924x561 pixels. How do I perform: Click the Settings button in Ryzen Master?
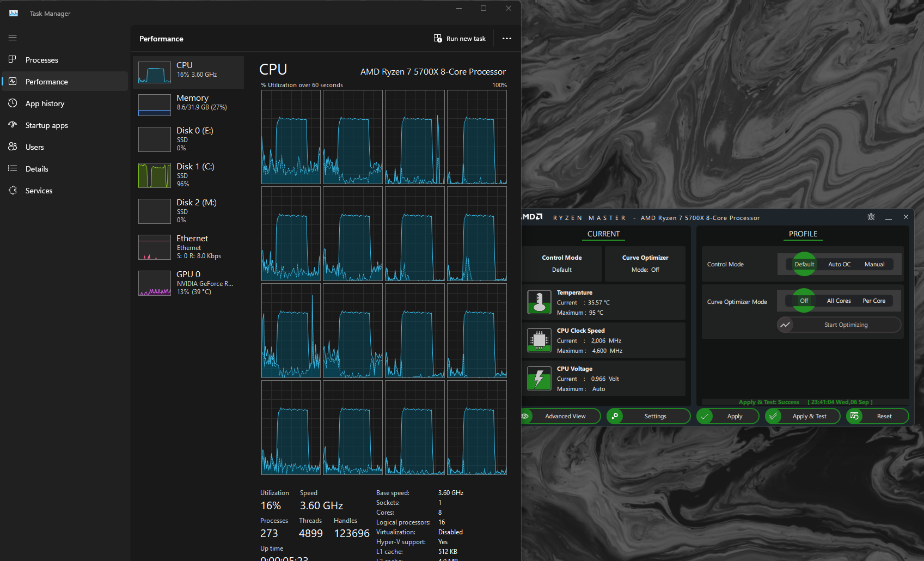(x=648, y=416)
